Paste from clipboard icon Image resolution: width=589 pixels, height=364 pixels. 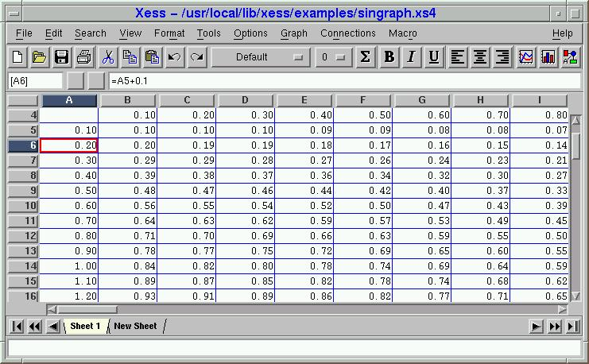pos(152,57)
